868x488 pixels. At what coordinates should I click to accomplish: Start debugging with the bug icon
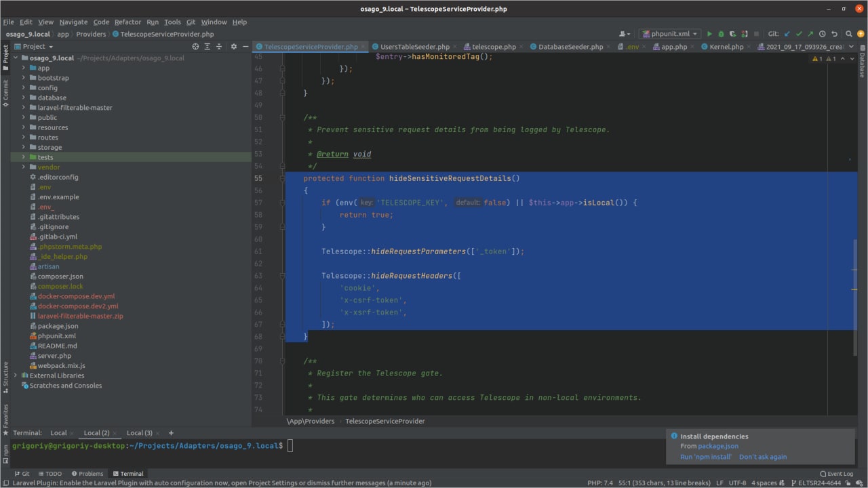[722, 33]
